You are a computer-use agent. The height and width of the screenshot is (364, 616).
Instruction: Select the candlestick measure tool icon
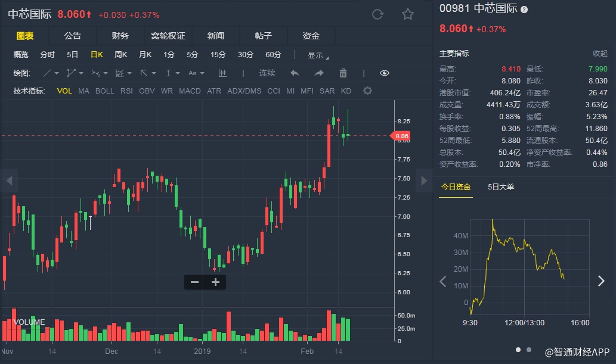tap(223, 73)
